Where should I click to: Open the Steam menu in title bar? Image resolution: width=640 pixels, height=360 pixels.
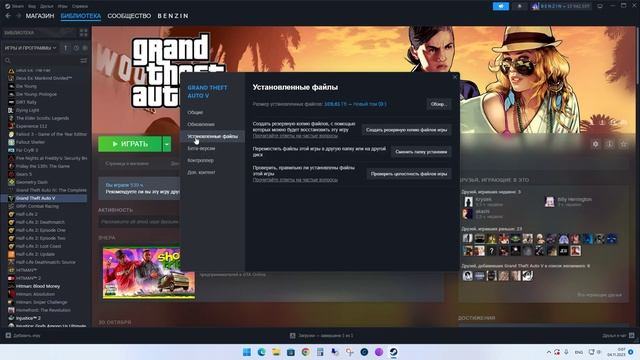pos(14,6)
